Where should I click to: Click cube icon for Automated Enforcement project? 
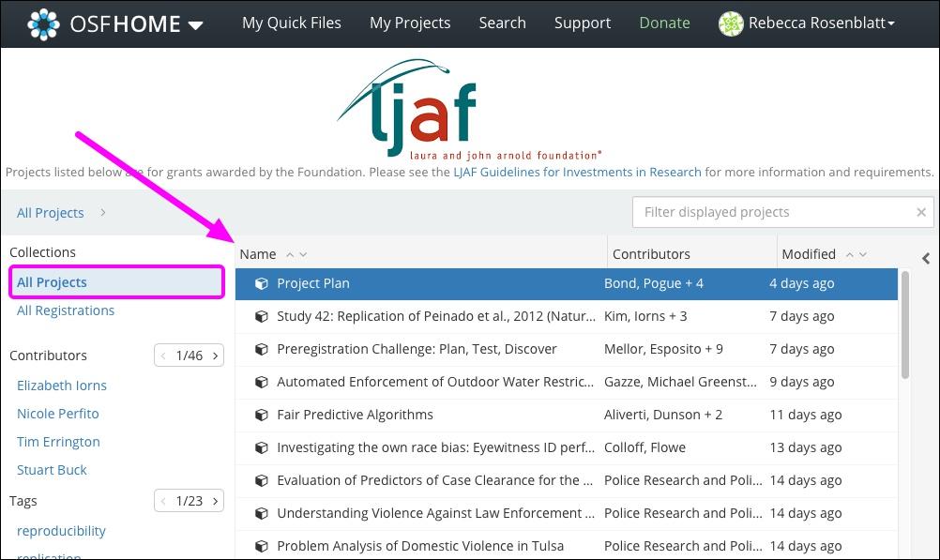click(262, 382)
